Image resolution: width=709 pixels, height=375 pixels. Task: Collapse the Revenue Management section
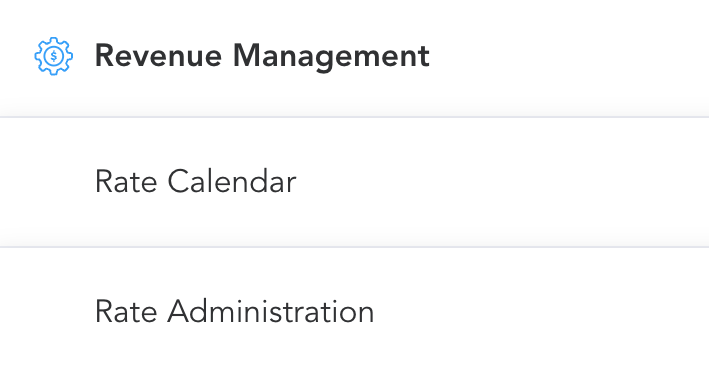(354, 58)
